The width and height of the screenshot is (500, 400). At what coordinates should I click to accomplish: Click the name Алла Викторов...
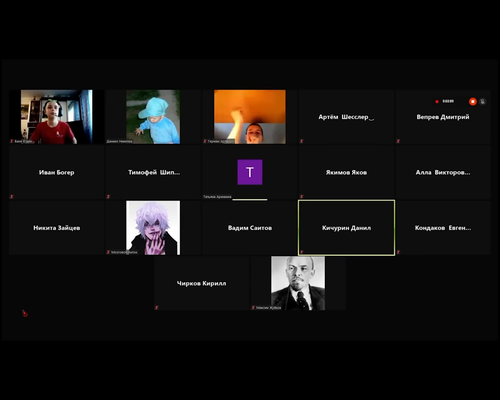point(443,172)
